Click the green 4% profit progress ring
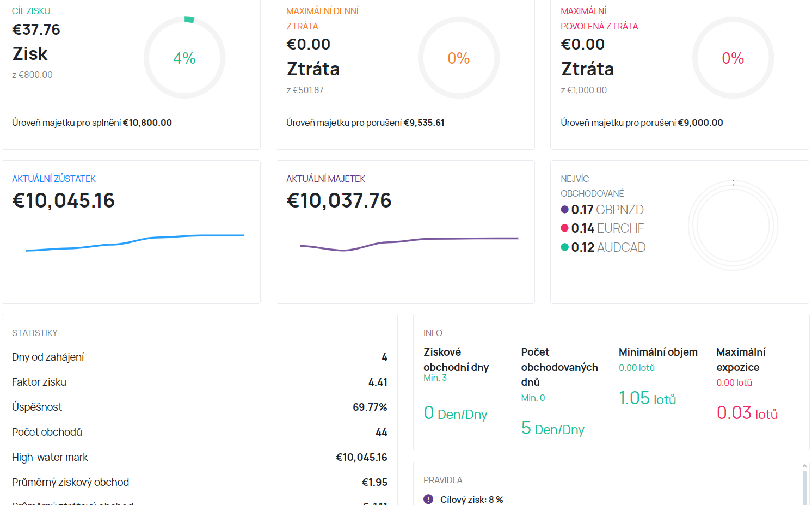Viewport: 812px width, 505px height. [184, 58]
